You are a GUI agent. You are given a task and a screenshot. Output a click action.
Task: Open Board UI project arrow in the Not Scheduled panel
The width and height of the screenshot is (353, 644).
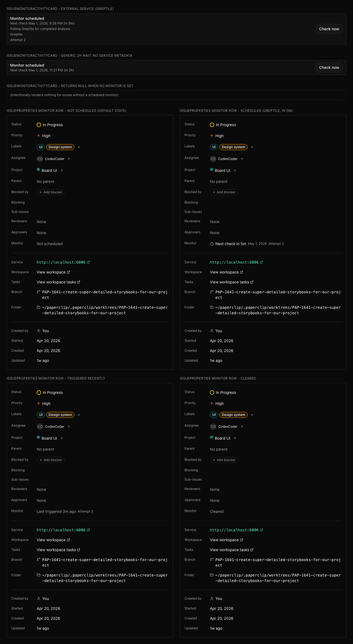pos(61,171)
